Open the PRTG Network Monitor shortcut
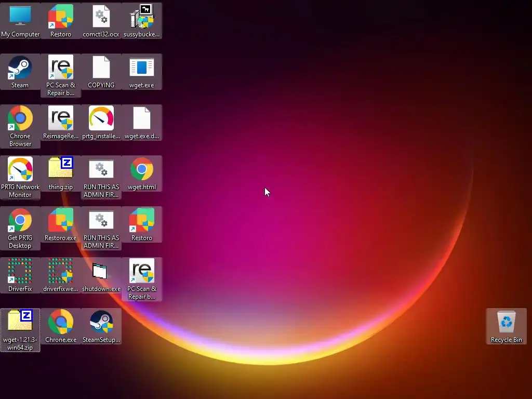Screen dimensions: 532x399 tap(20, 177)
